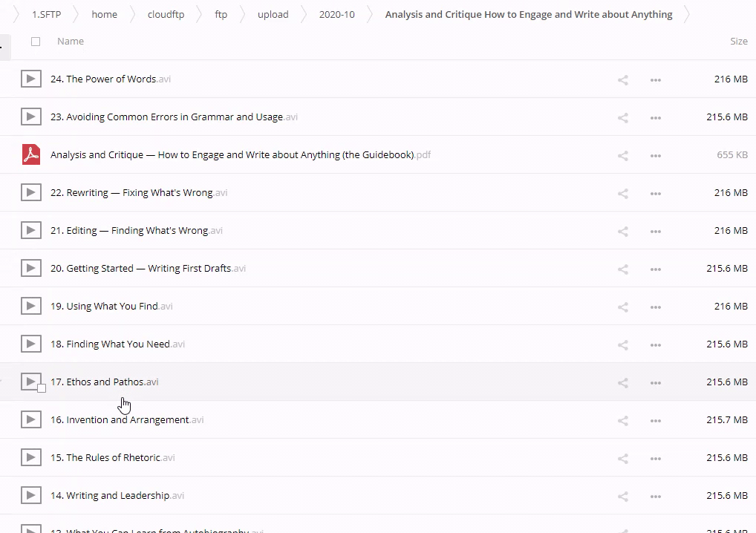This screenshot has width=756, height=533.
Task: Click play icon for 19. Using What You Find
Action: click(30, 307)
